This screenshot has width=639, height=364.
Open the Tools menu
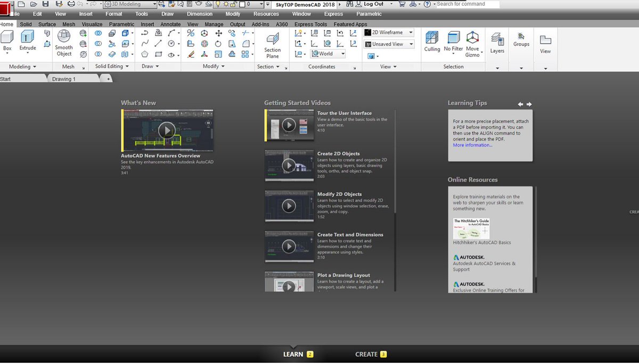[x=142, y=14]
